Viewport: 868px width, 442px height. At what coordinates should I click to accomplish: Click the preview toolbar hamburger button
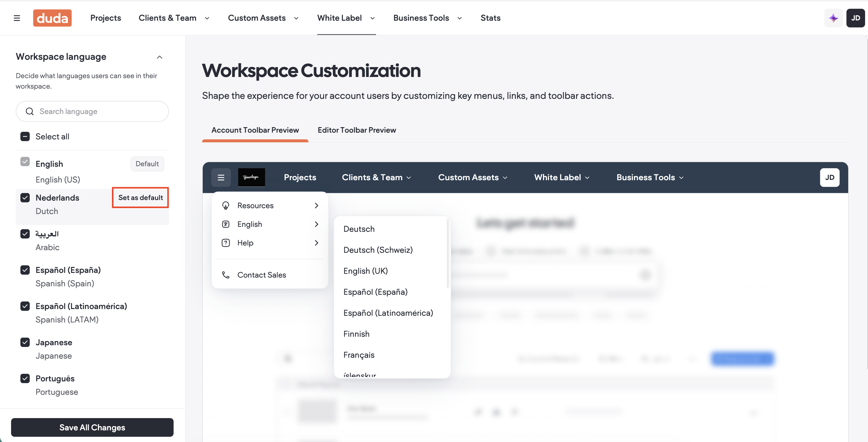[x=221, y=178]
